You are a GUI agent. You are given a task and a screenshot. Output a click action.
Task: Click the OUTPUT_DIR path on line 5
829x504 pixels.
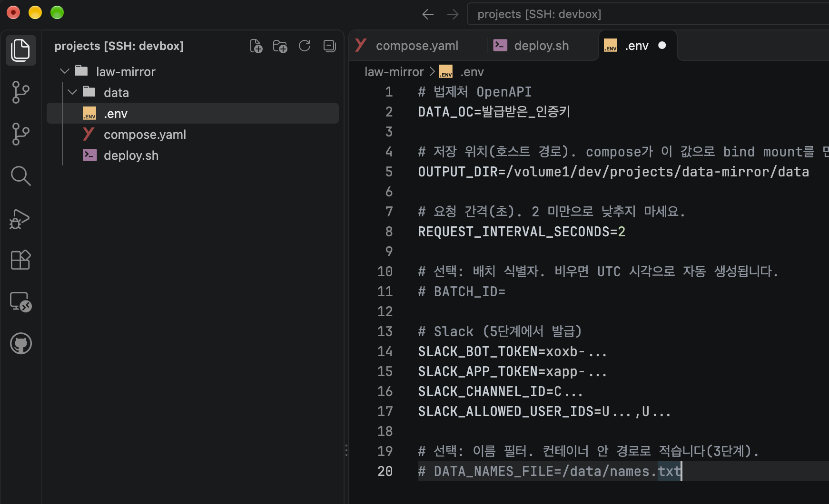tap(658, 172)
